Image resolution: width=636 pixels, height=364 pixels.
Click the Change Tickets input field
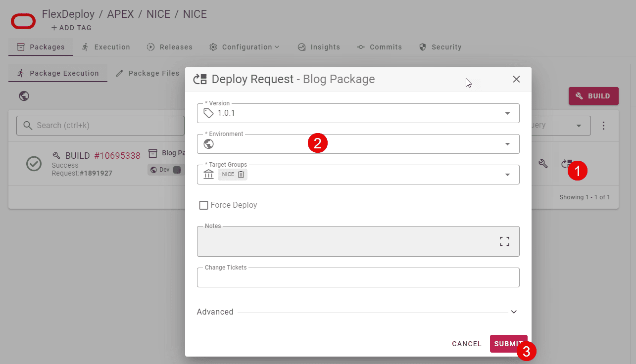pyautogui.click(x=358, y=278)
